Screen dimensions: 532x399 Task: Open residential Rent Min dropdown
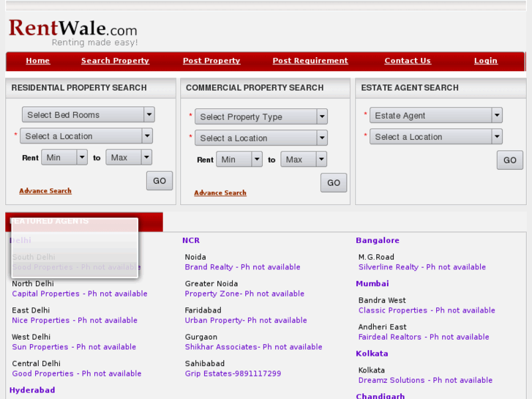pos(64,157)
